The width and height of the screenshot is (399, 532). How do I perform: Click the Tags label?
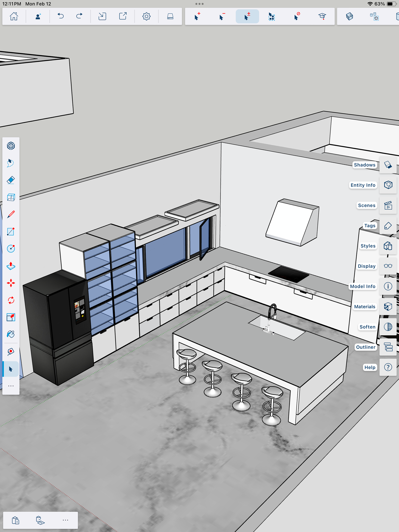tap(370, 226)
